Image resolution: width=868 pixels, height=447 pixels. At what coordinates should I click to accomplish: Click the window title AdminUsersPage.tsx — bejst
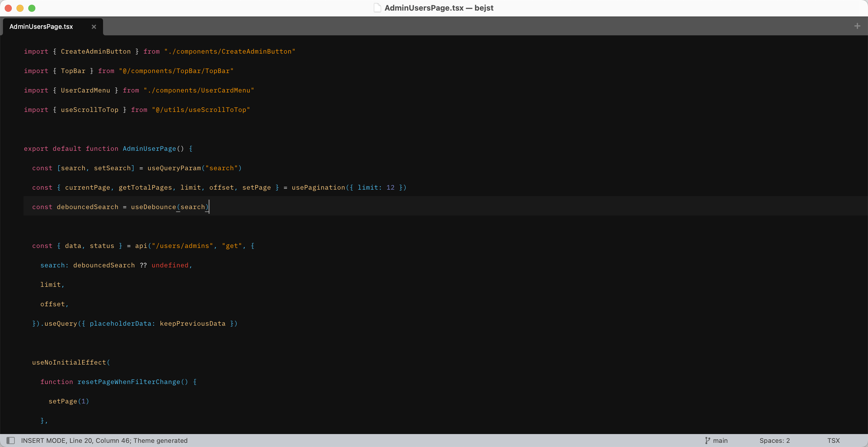(x=439, y=8)
